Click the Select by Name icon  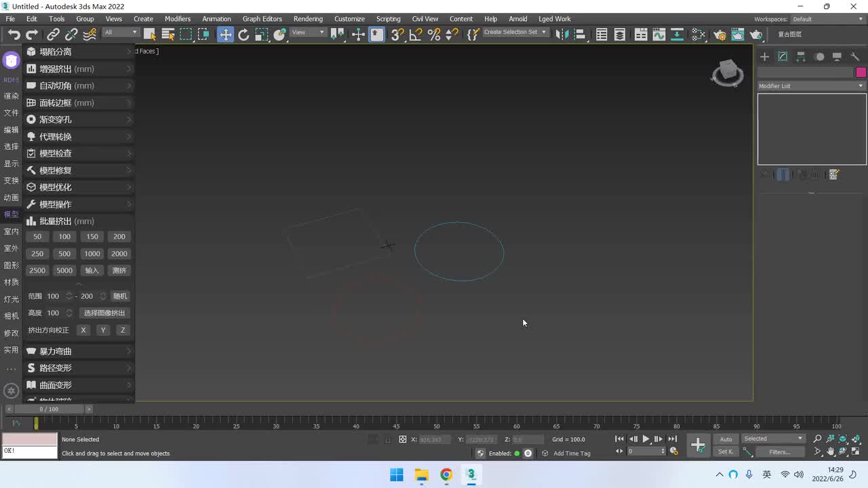pos(167,35)
